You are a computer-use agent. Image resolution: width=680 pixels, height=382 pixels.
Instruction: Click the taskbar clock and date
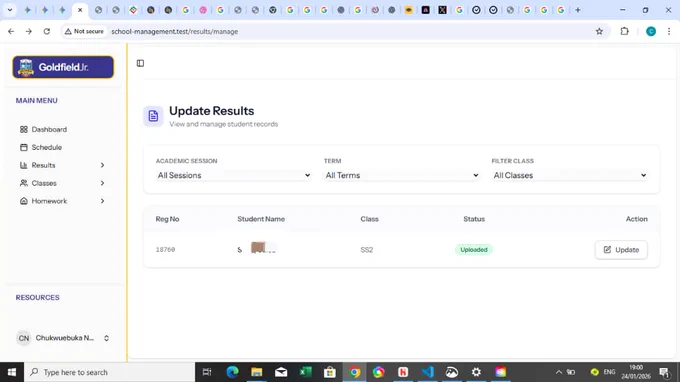point(635,372)
